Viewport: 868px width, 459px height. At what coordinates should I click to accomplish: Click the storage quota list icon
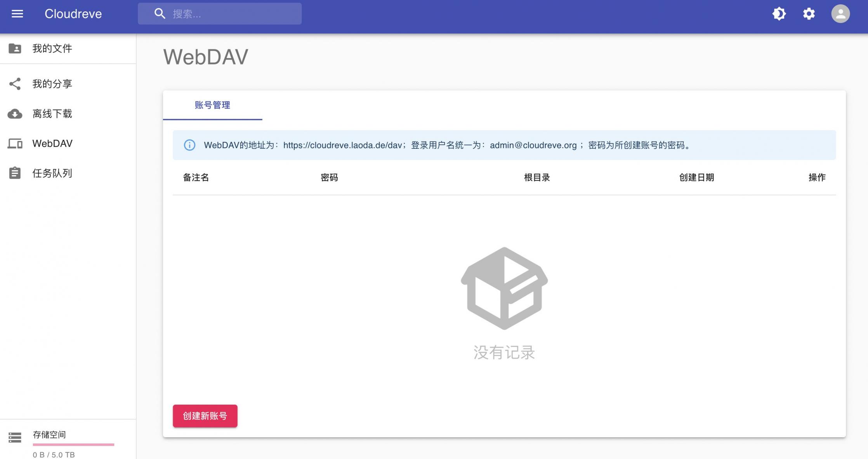click(x=15, y=437)
